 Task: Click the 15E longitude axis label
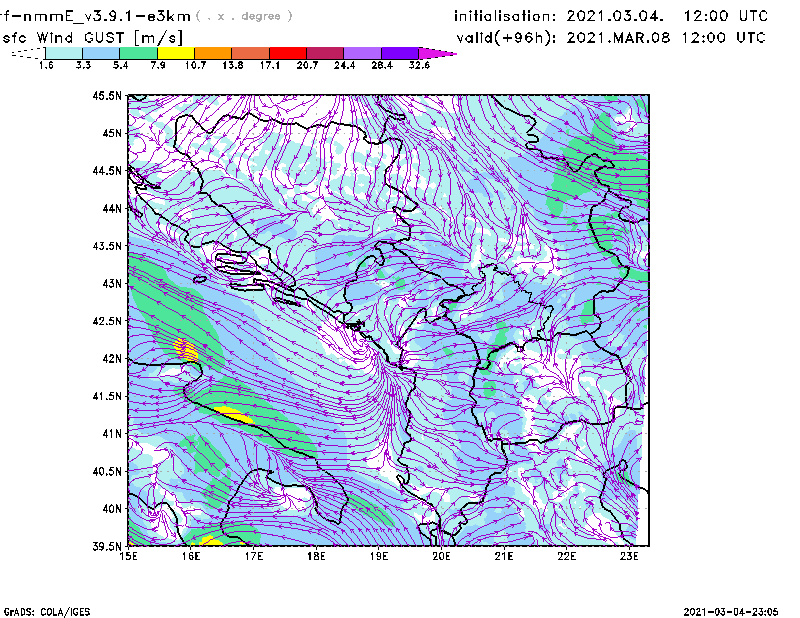[128, 556]
